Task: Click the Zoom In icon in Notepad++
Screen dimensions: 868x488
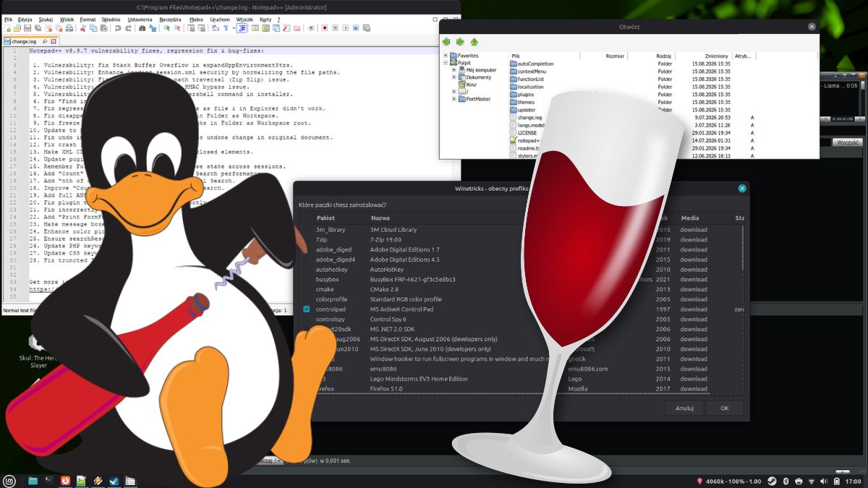Action: [166, 28]
